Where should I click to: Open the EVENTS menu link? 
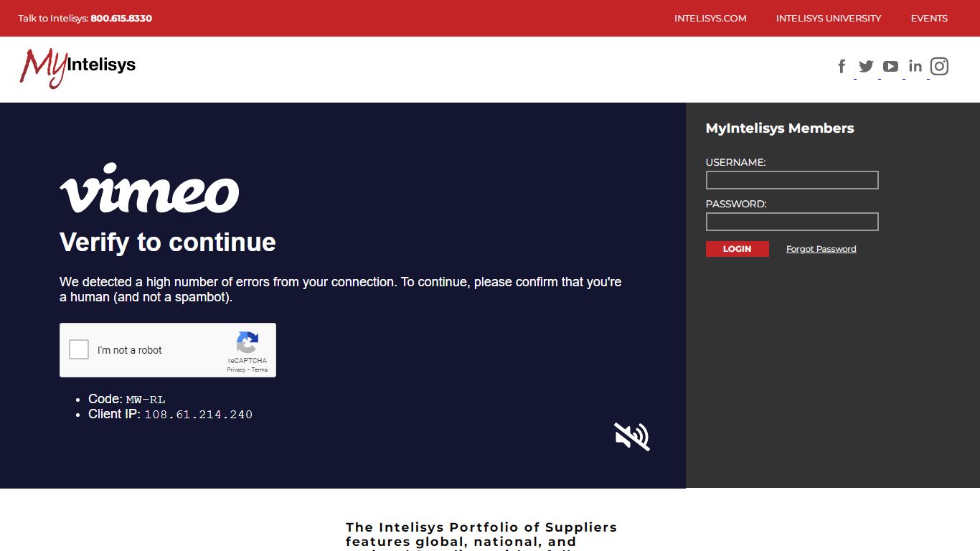click(x=929, y=19)
